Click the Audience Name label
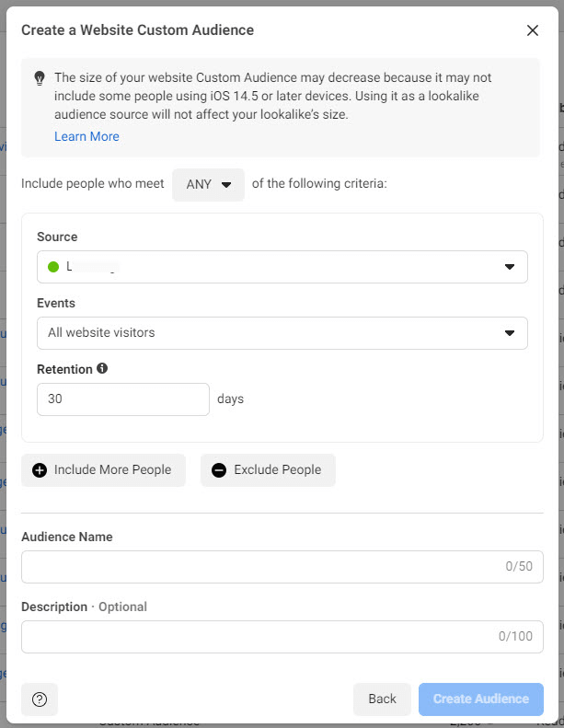 click(x=67, y=537)
